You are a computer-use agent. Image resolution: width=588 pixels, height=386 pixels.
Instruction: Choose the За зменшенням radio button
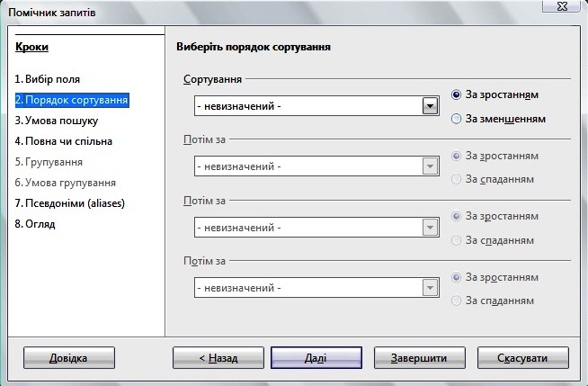(x=458, y=118)
